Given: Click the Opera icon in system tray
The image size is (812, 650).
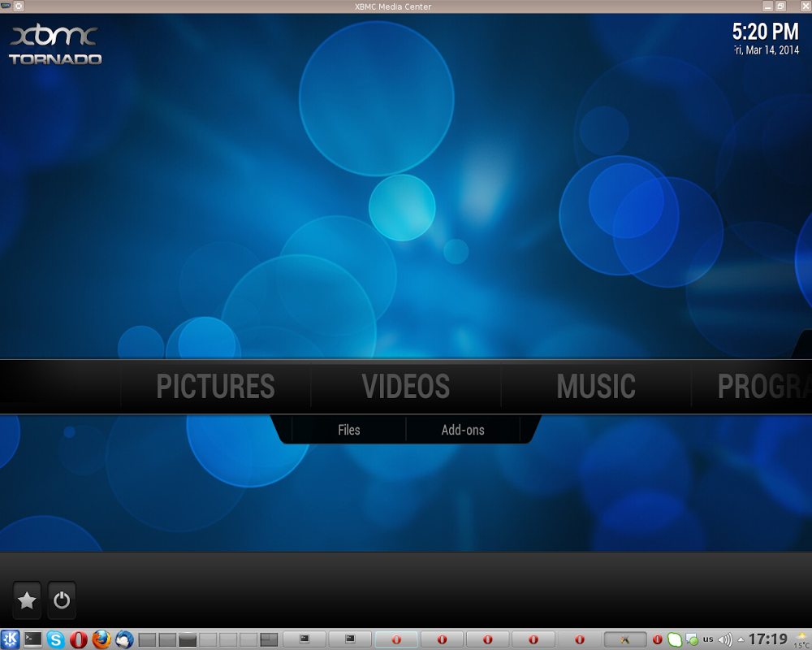Looking at the screenshot, I should tap(657, 639).
